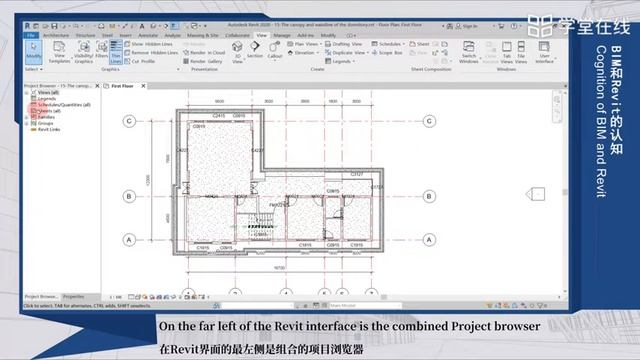Click Remove Hidden Lines
Image resolution: width=640 pixels, height=360 pixels.
click(x=151, y=53)
